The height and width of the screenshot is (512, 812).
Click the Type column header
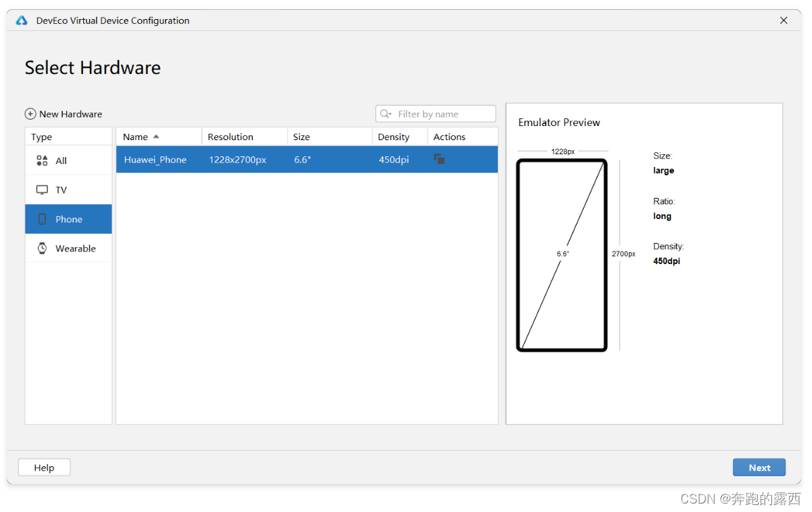[68, 137]
